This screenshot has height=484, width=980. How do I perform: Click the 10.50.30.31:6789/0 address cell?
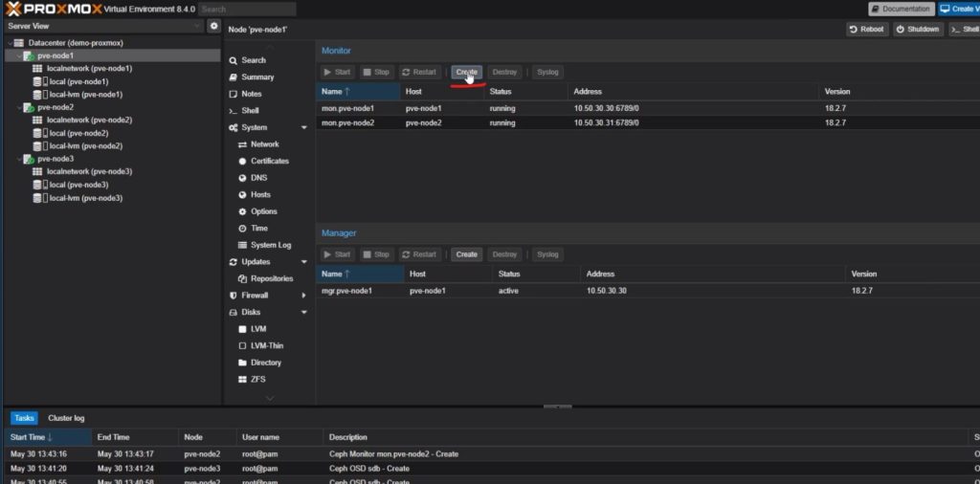coord(606,123)
